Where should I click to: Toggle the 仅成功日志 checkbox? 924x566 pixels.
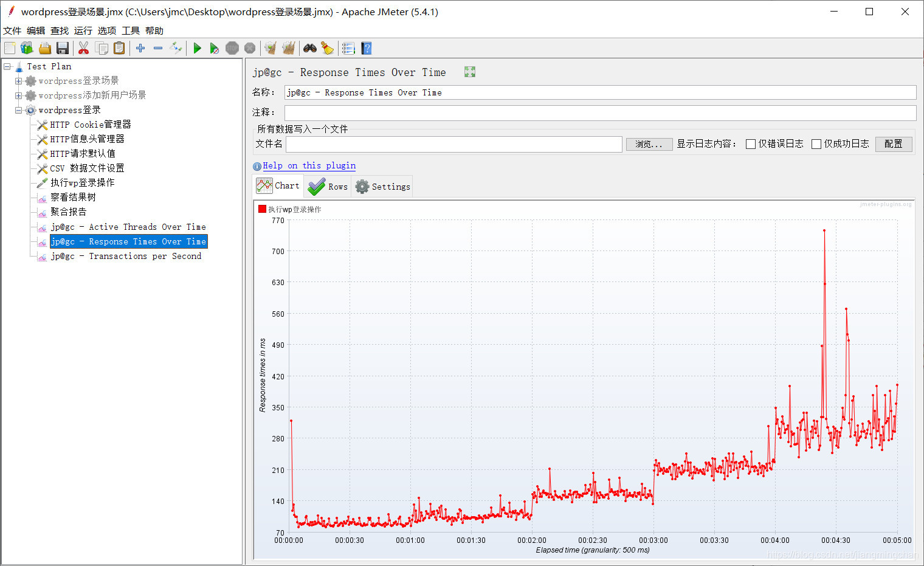(816, 144)
